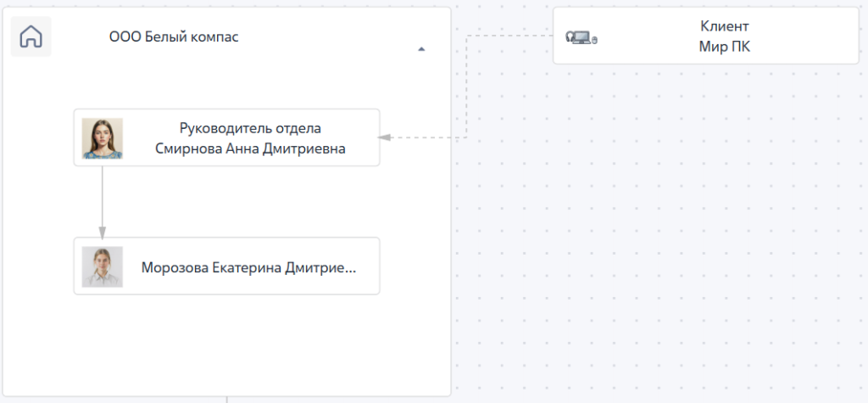Click the solid arrowhead above Морозова's card

coord(103,232)
